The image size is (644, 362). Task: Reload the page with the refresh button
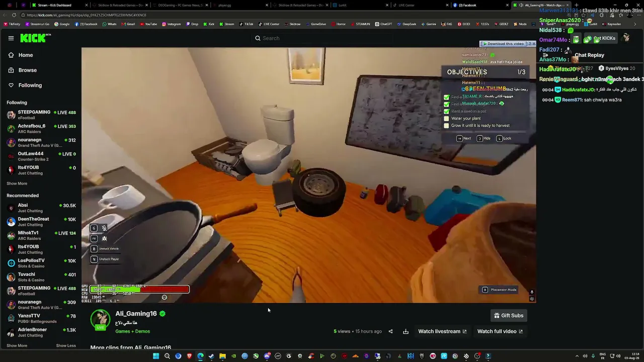pyautogui.click(x=14, y=15)
